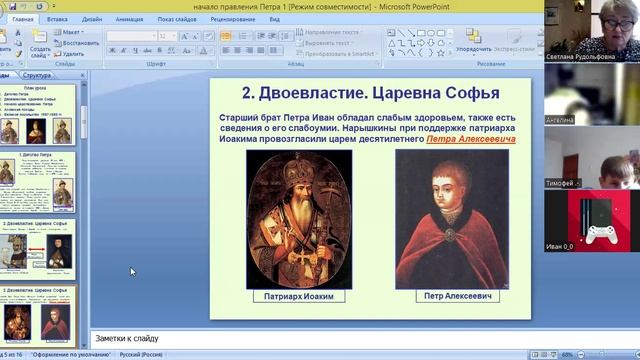Click Преобразовать в SmartArt

337,54
